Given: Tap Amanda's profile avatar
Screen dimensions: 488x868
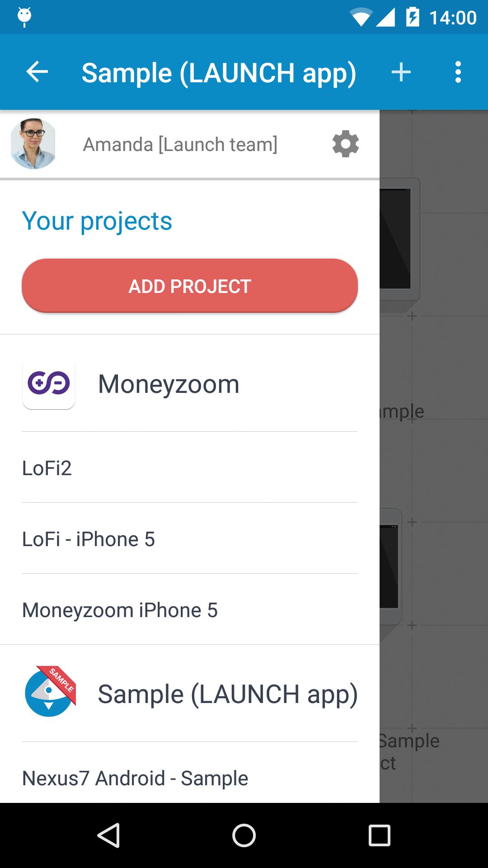Looking at the screenshot, I should tap(33, 144).
